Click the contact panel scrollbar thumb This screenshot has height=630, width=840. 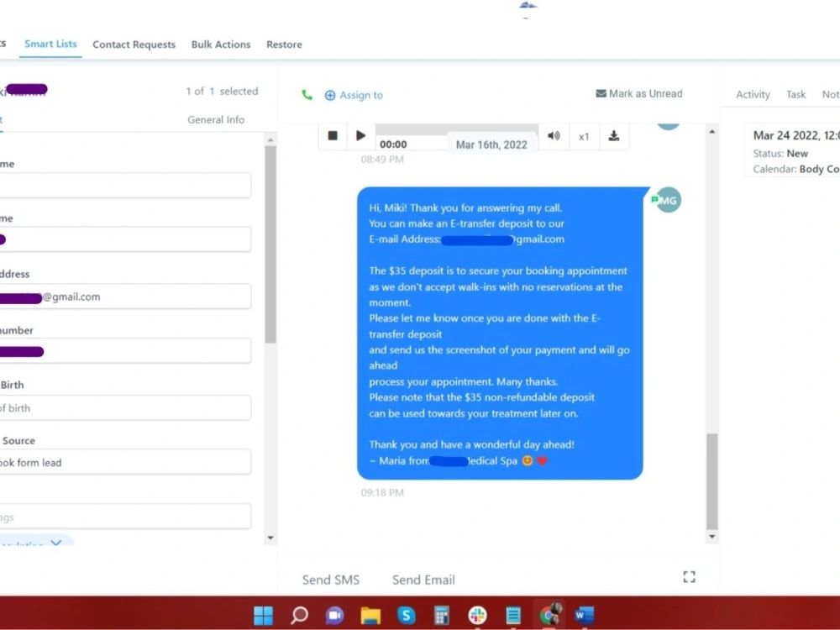(x=270, y=244)
